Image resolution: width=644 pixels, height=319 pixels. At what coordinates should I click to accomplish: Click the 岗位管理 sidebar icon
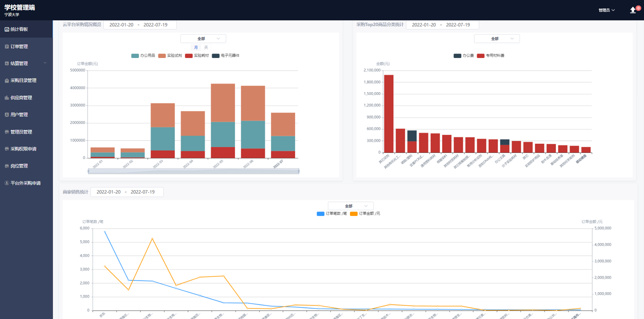(7, 166)
